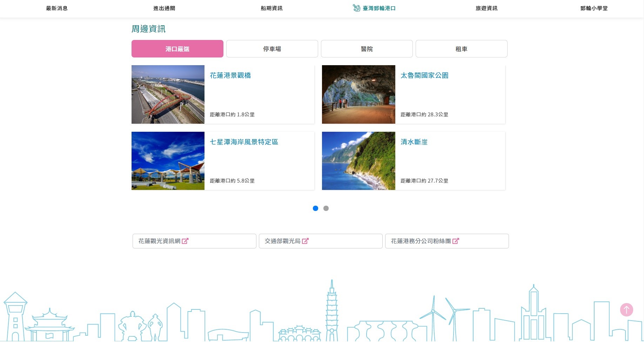The height and width of the screenshot is (342, 644).
Task: Select the second carousel dot
Action: [326, 208]
